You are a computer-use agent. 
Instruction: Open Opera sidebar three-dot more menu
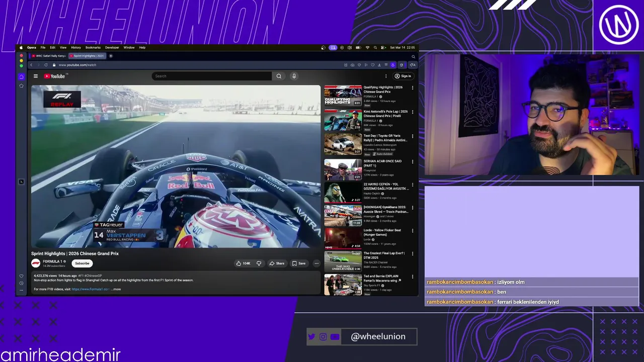click(21, 290)
